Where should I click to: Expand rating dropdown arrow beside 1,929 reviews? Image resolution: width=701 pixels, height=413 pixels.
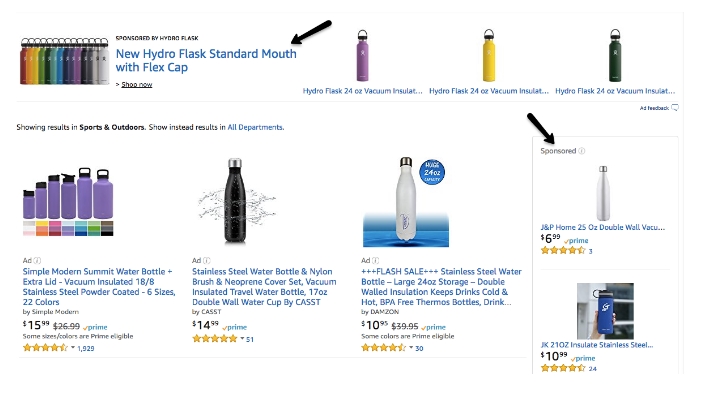71,348
